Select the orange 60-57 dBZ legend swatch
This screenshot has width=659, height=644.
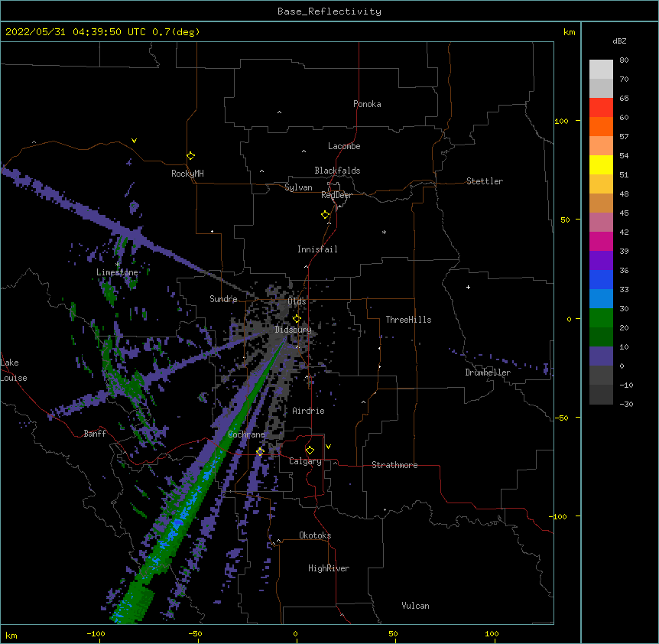pyautogui.click(x=601, y=126)
